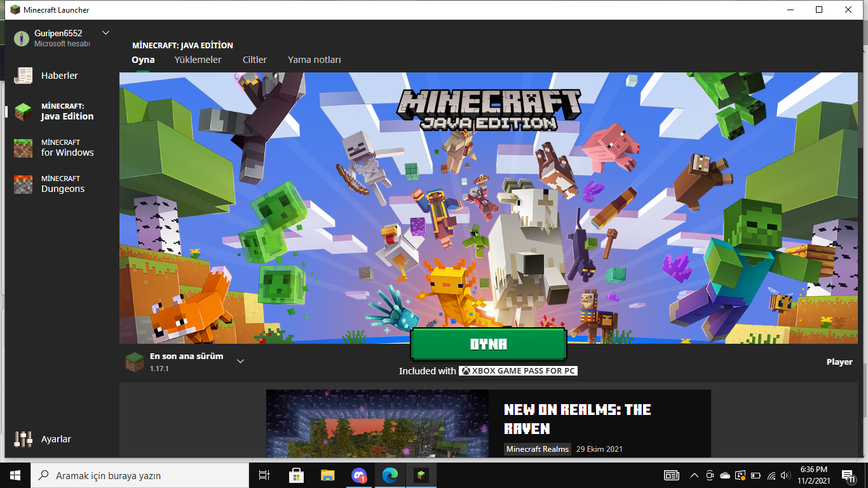Open Discord from the Windows taskbar
This screenshot has height=488, width=868.
point(359,475)
